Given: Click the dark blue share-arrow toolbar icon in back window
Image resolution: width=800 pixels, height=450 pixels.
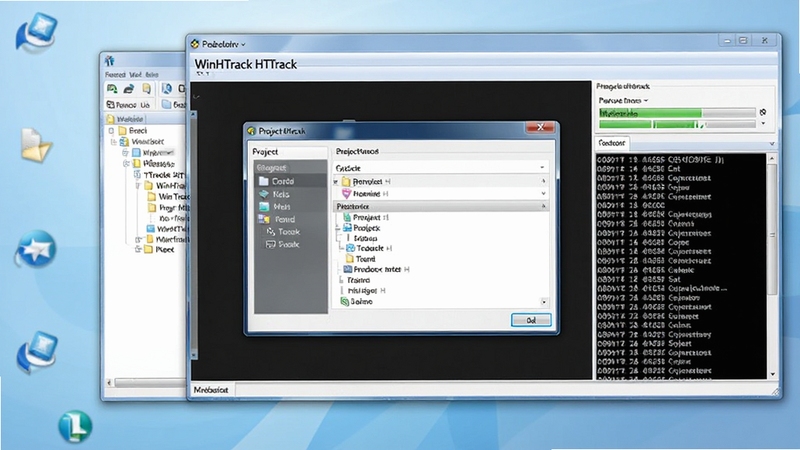Looking at the screenshot, I should 129,89.
